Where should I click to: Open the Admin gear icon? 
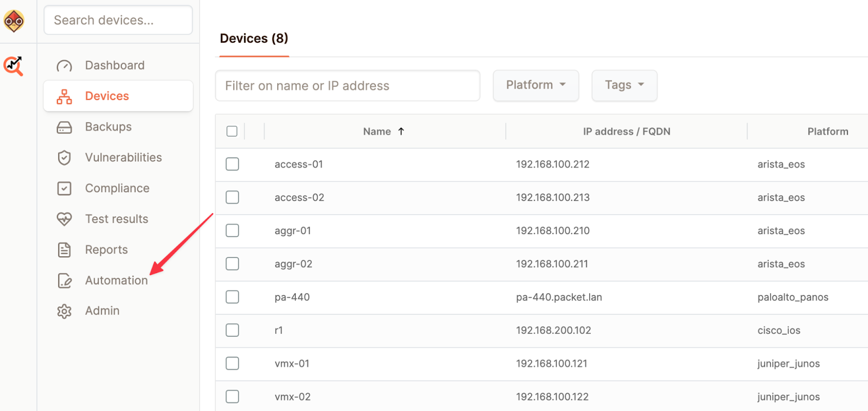[x=64, y=311]
